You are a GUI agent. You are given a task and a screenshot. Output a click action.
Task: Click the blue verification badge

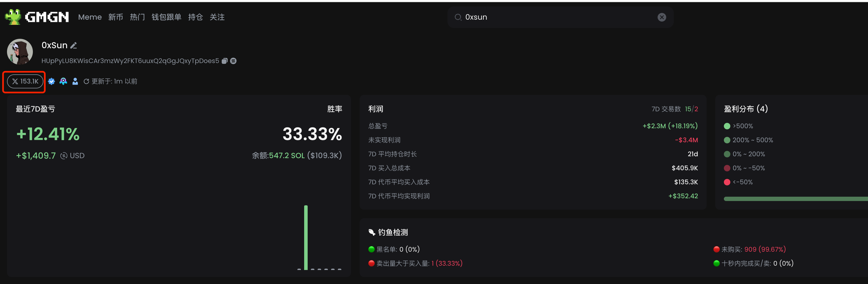(51, 81)
